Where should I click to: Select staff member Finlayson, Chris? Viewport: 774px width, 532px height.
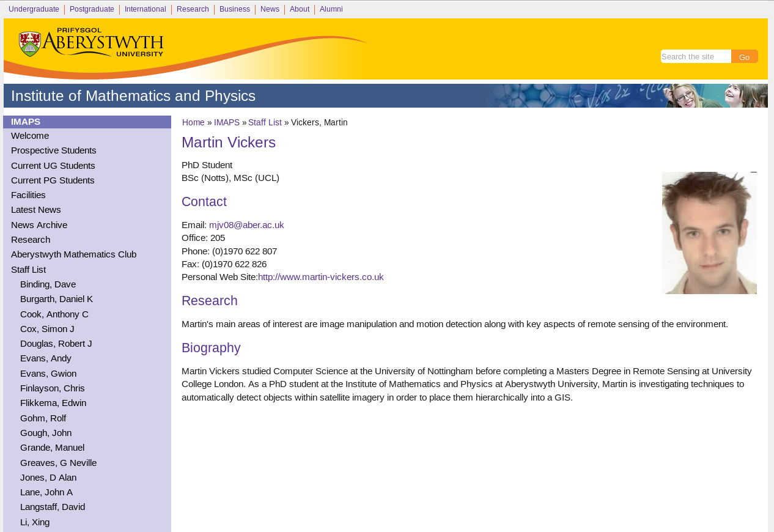53,388
